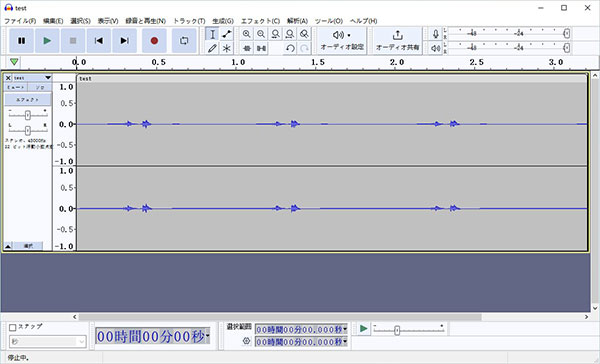Open the selection start time format dropdown

pyautogui.click(x=345, y=329)
